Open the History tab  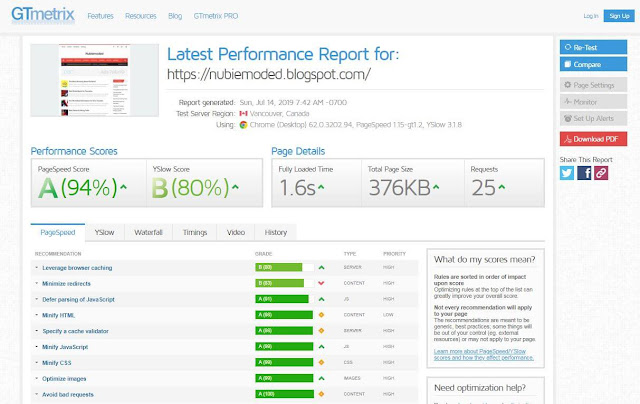(x=276, y=232)
